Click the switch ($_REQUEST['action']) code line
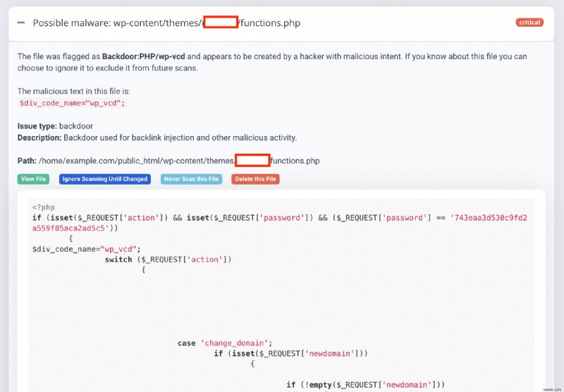Viewport: 564px width, 392px height. tap(168, 259)
